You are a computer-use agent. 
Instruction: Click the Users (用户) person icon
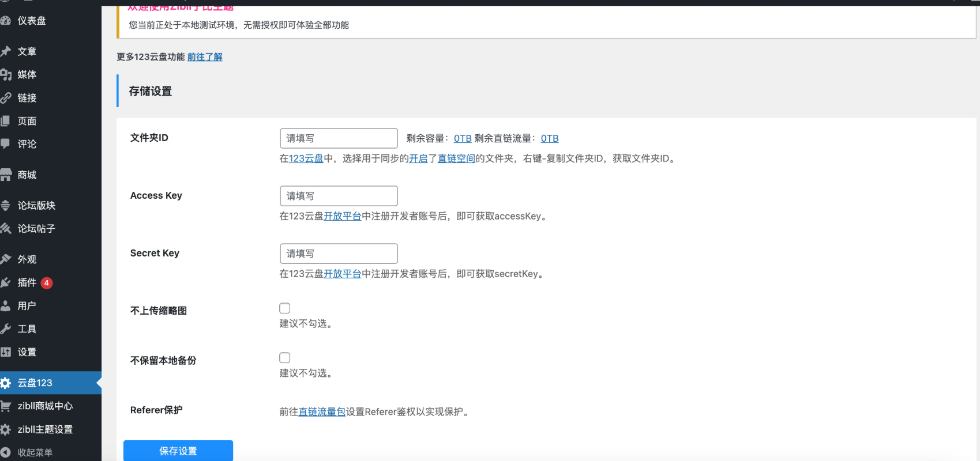click(x=6, y=306)
